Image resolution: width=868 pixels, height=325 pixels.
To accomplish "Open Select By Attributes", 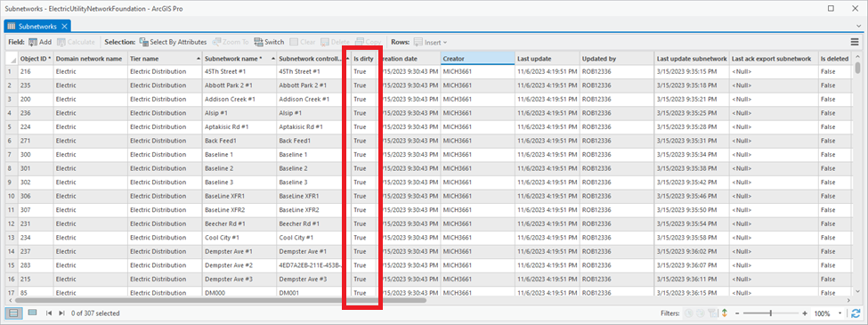I will [173, 42].
